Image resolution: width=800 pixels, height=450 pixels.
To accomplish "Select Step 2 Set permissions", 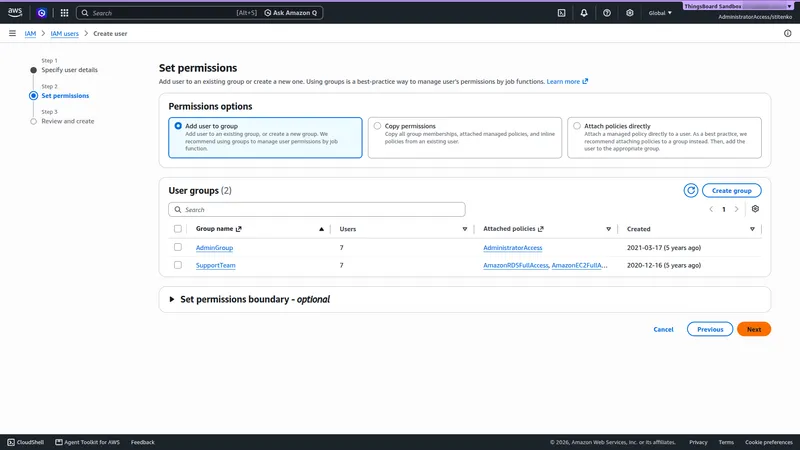I will tap(65, 95).
